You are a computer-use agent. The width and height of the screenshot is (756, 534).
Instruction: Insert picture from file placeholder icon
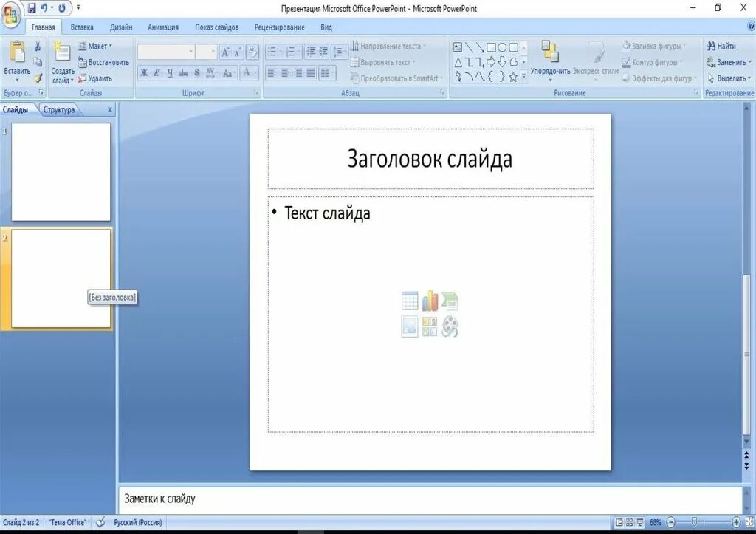(x=409, y=326)
